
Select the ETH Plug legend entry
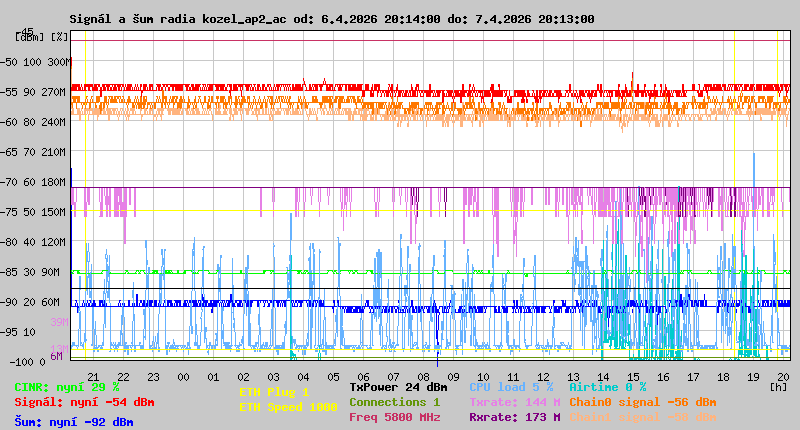pos(274,392)
